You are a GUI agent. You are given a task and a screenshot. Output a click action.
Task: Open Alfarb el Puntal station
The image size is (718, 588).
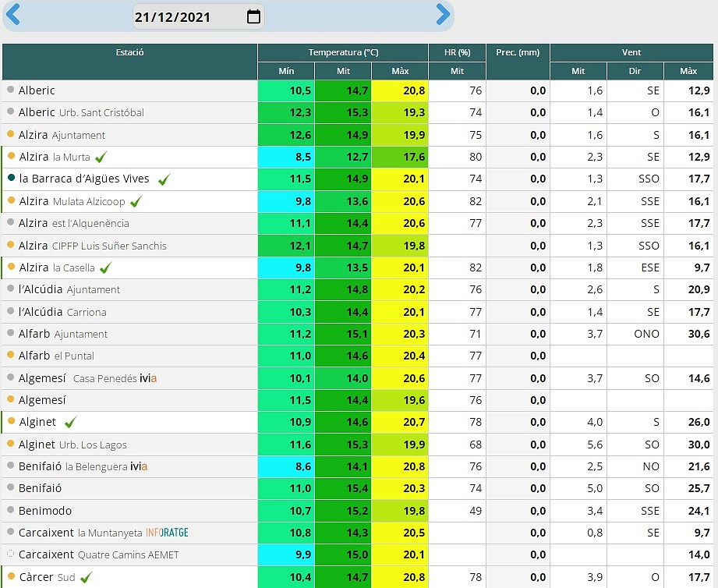[56, 356]
